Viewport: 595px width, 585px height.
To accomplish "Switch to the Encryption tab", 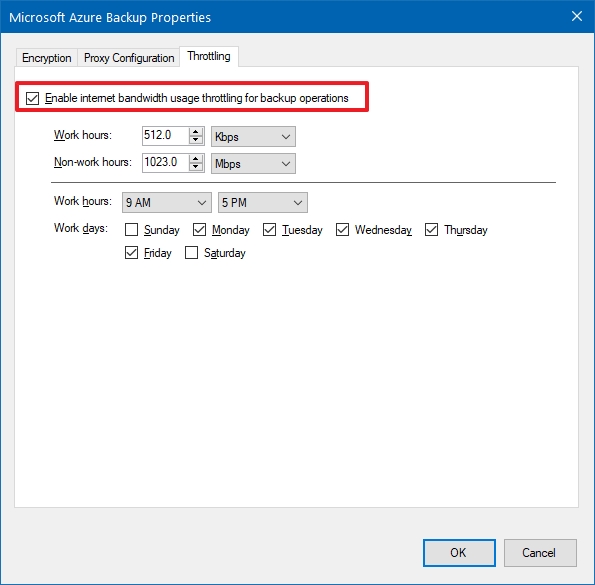I will pyautogui.click(x=47, y=58).
